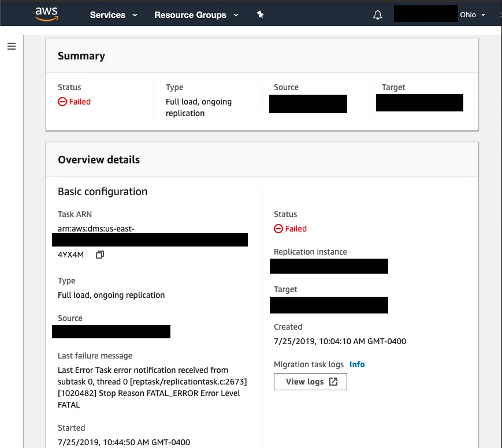This screenshot has height=448, width=502.
Task: Open the redacted Replication instance link
Action: tap(329, 266)
